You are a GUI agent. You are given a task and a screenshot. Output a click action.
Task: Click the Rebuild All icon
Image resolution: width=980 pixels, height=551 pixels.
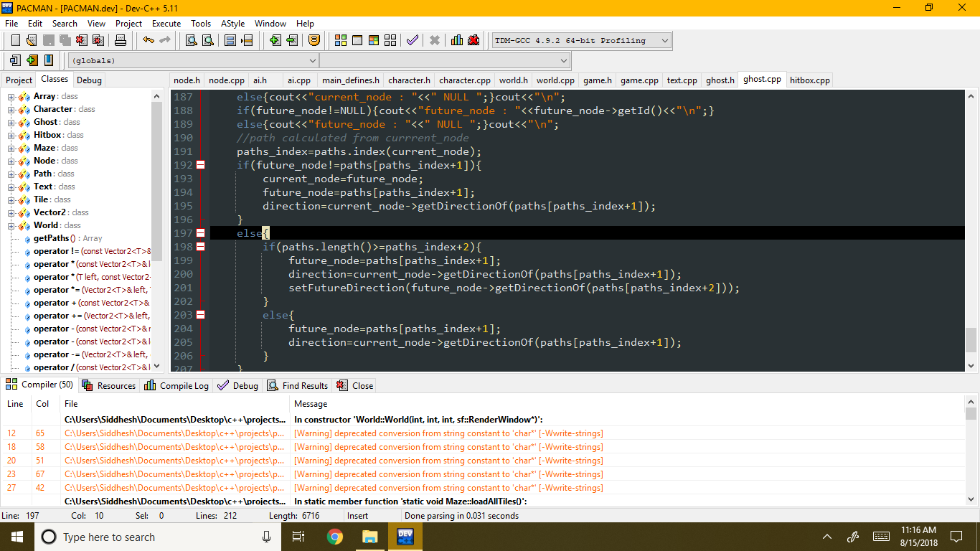(390, 40)
